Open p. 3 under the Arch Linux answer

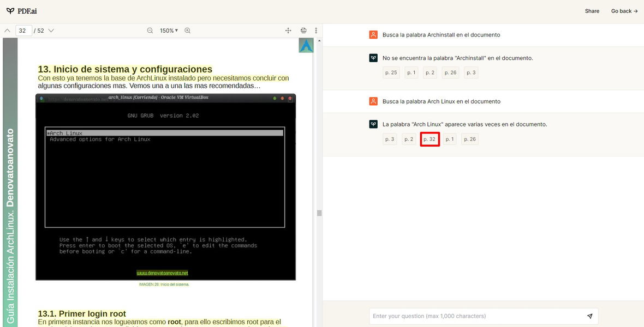pos(390,139)
